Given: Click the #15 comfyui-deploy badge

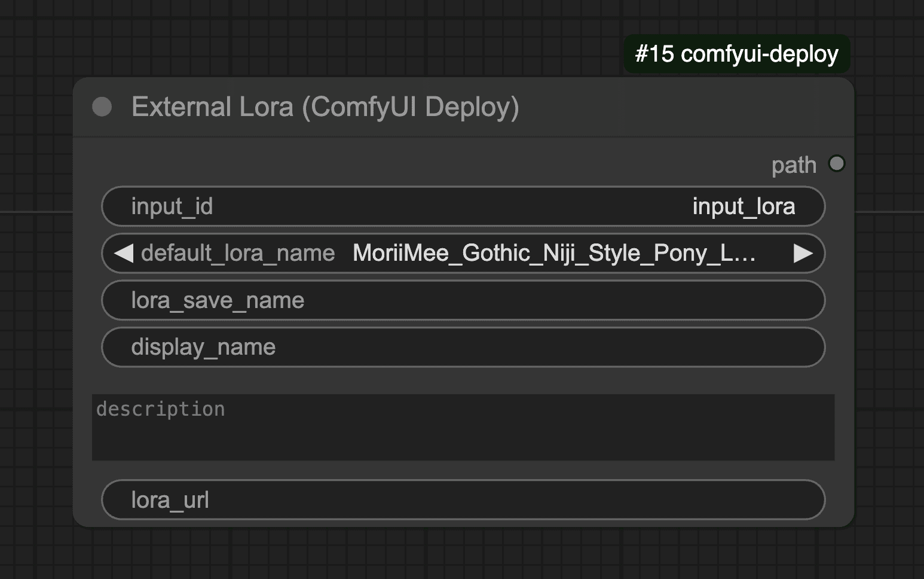Looking at the screenshot, I should tap(736, 54).
